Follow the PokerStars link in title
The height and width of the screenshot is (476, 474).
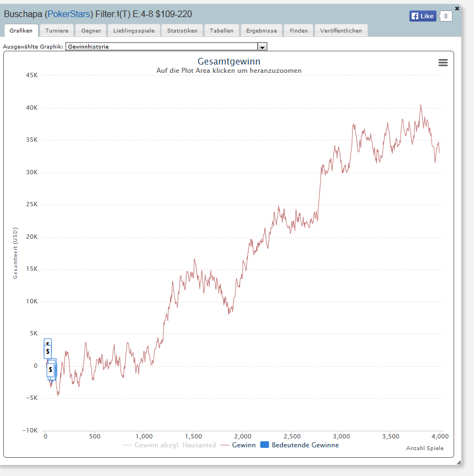[x=69, y=14]
